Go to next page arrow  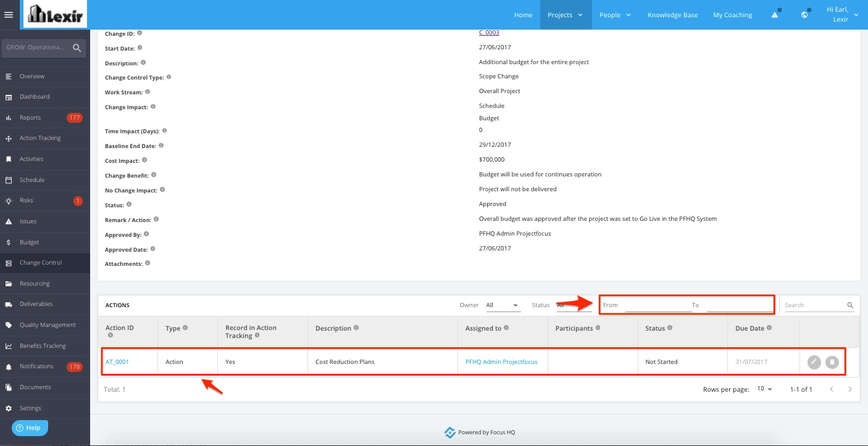[850, 389]
